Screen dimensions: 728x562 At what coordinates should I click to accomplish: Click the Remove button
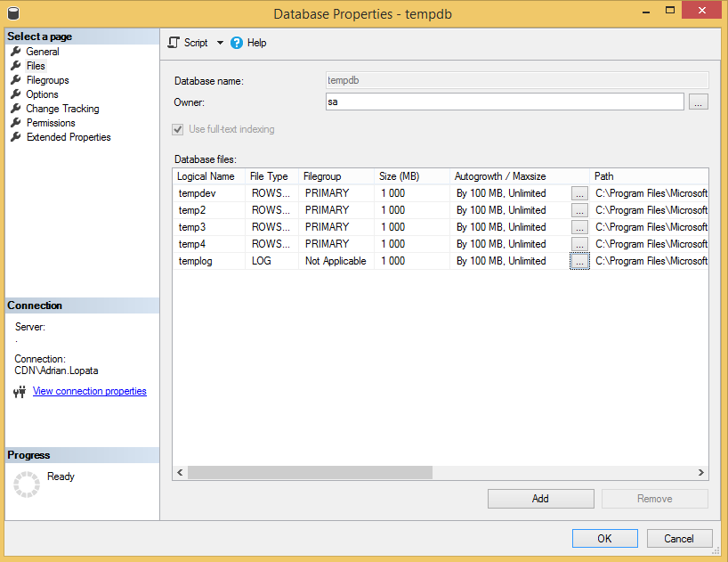click(x=655, y=499)
